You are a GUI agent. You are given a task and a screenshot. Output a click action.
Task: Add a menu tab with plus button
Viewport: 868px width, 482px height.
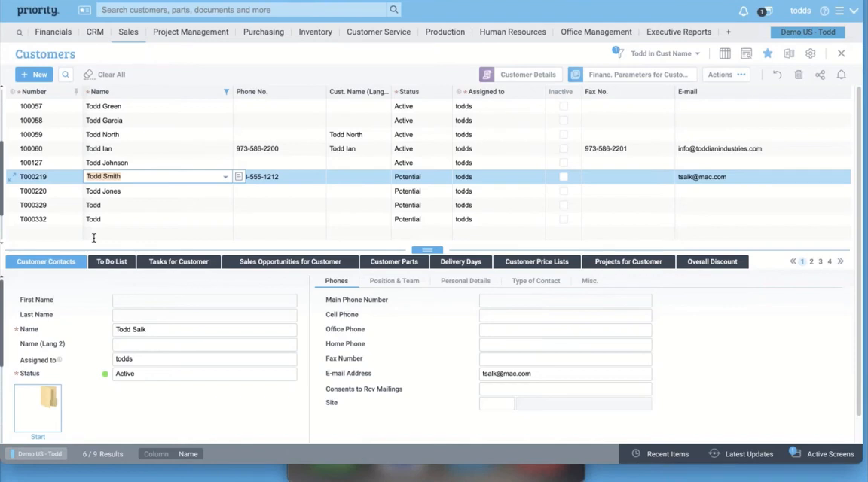click(x=728, y=32)
